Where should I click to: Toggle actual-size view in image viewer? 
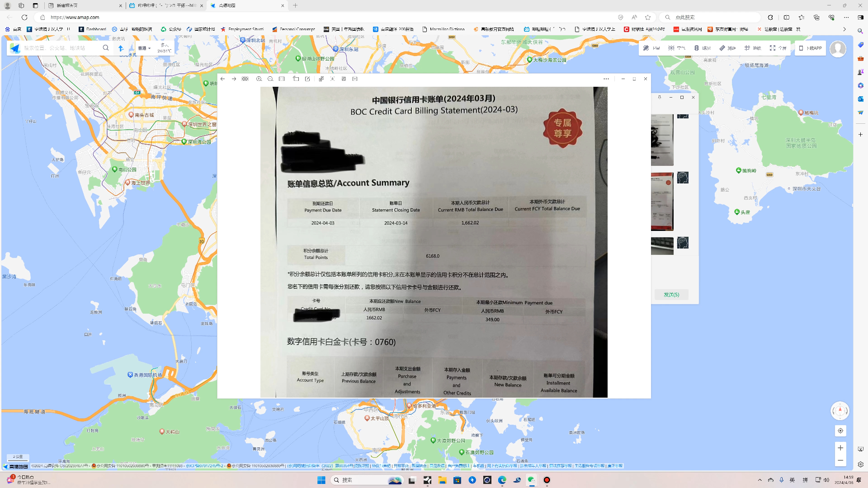click(282, 79)
